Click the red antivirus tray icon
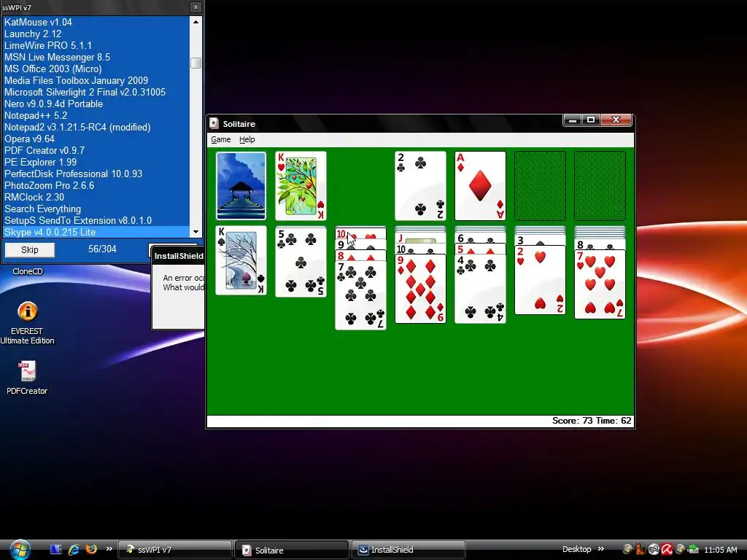 click(x=667, y=550)
